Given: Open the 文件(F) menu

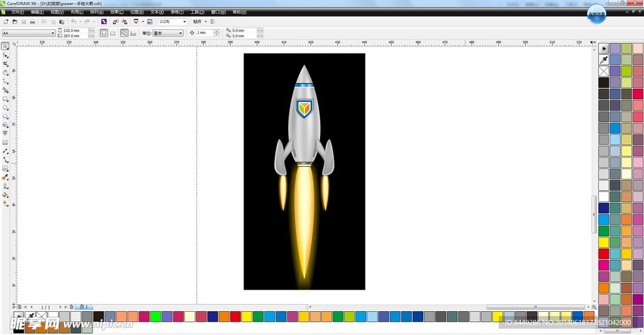Looking at the screenshot, I should pyautogui.click(x=18, y=12).
